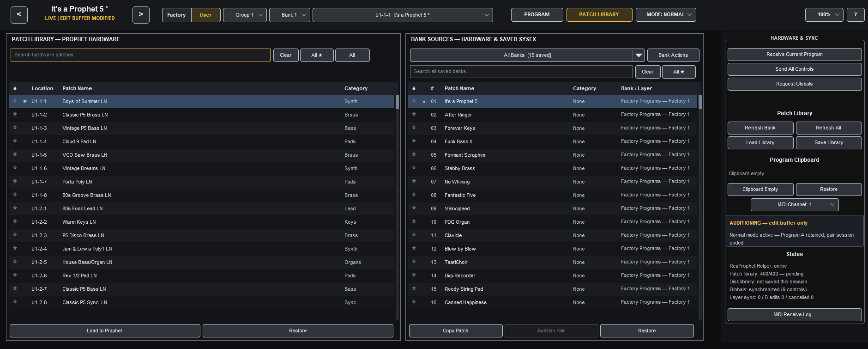Click Request Globals

tap(795, 84)
